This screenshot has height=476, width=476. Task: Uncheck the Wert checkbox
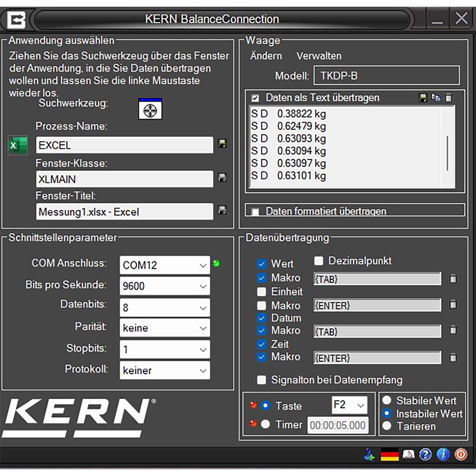261,264
